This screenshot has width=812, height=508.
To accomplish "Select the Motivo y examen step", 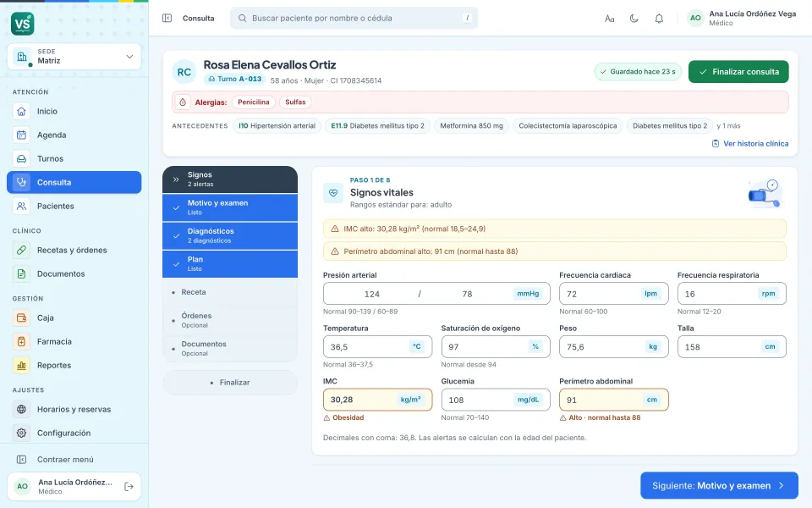I will 230,207.
